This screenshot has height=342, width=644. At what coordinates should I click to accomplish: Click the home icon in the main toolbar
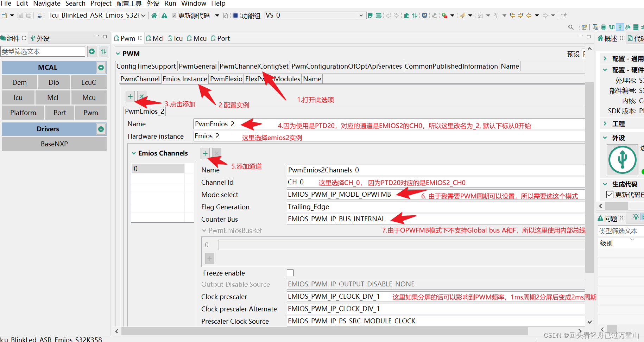click(154, 15)
